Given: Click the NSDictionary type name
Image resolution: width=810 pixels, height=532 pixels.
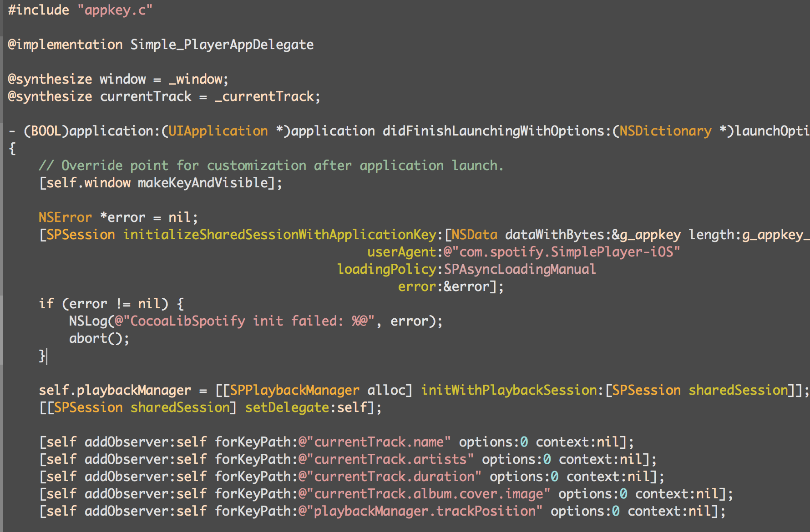Looking at the screenshot, I should tap(665, 131).
